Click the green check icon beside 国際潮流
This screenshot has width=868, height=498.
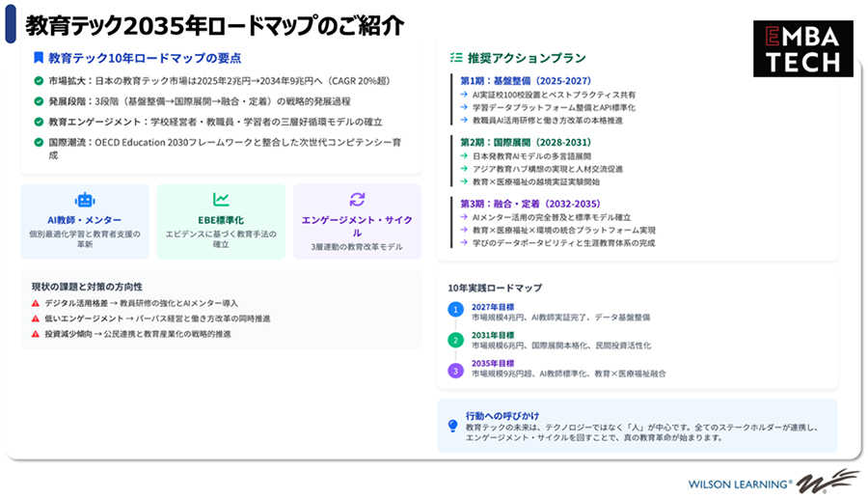pos(39,142)
